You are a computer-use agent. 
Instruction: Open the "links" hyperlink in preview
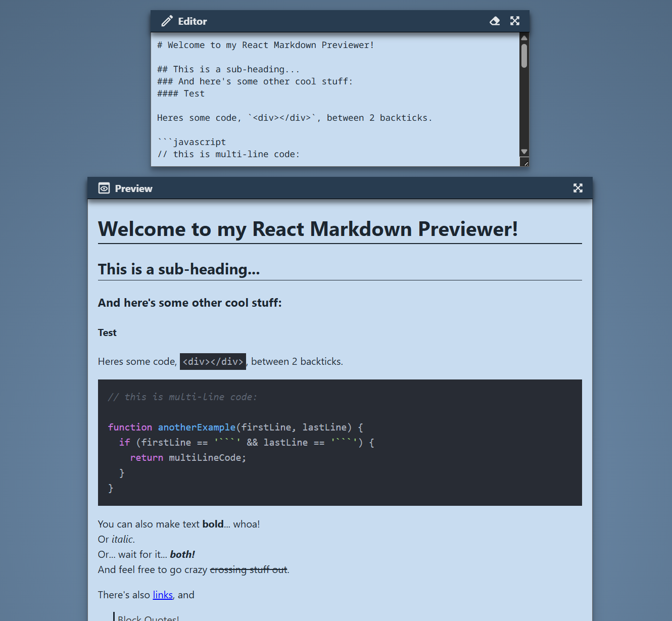(163, 595)
